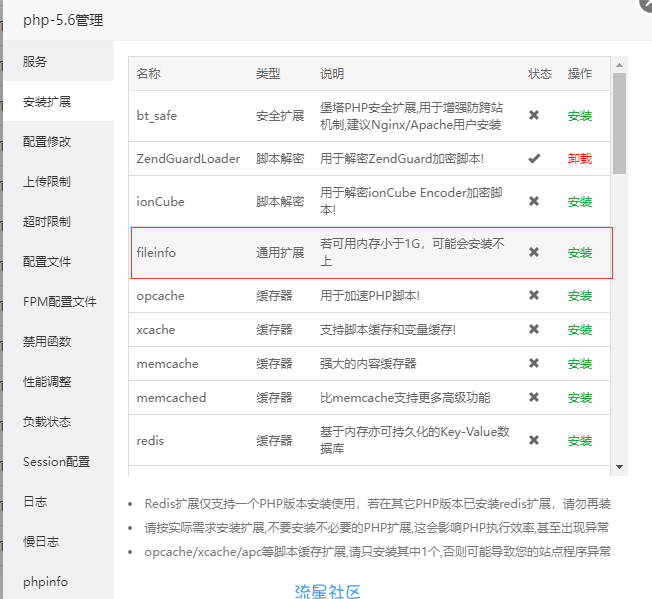Click the 用于加速PHP脚本! description

point(370,296)
